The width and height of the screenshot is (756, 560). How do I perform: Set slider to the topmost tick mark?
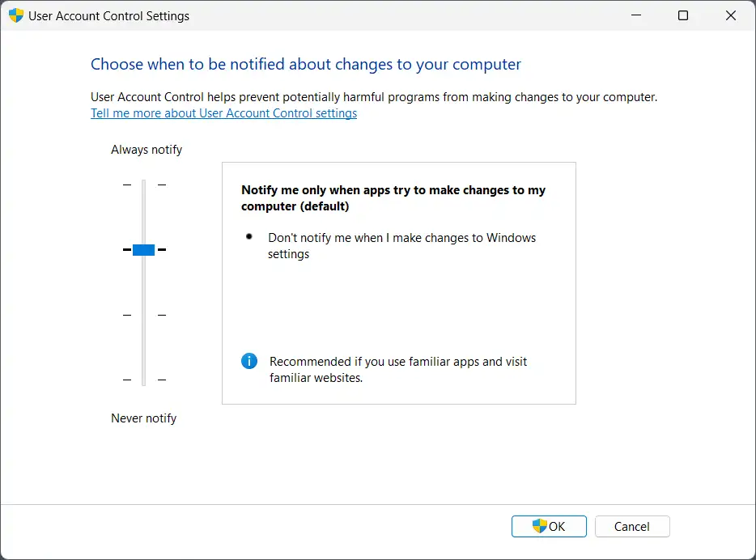[x=143, y=185]
